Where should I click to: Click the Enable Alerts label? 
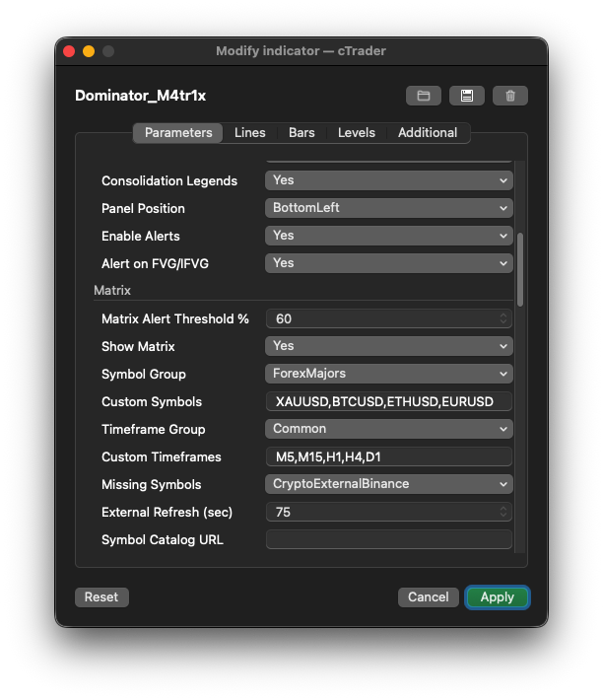pos(141,237)
